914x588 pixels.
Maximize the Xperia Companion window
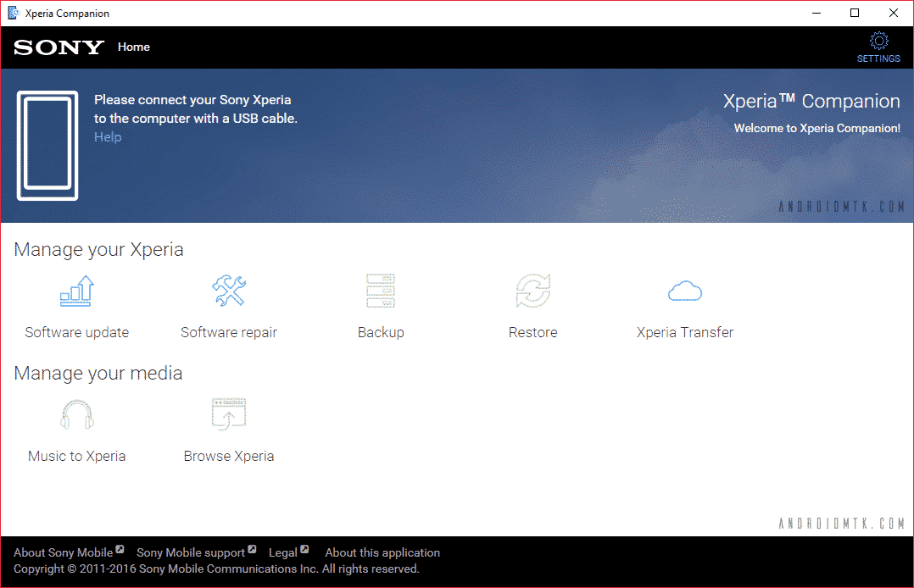tap(855, 14)
